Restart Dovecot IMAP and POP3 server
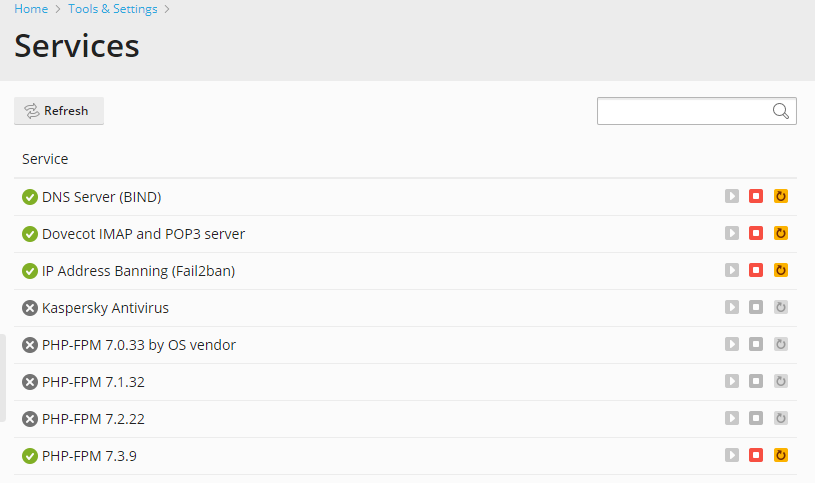 781,233
